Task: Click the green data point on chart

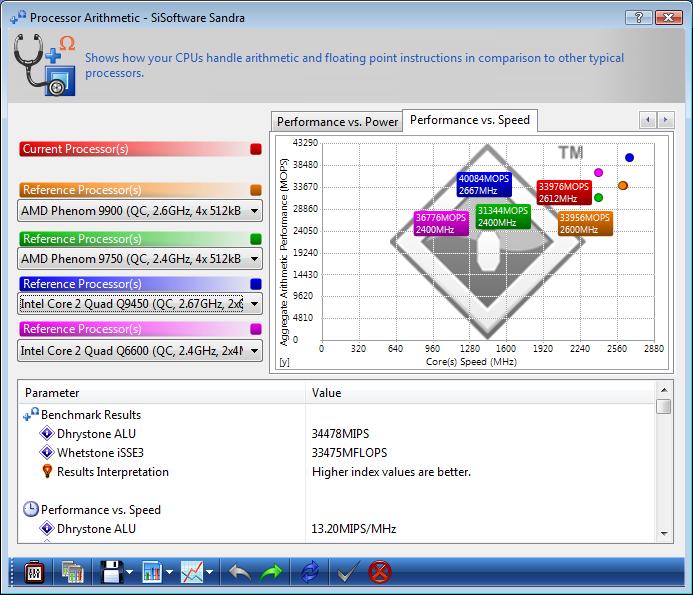Action: tap(598, 198)
